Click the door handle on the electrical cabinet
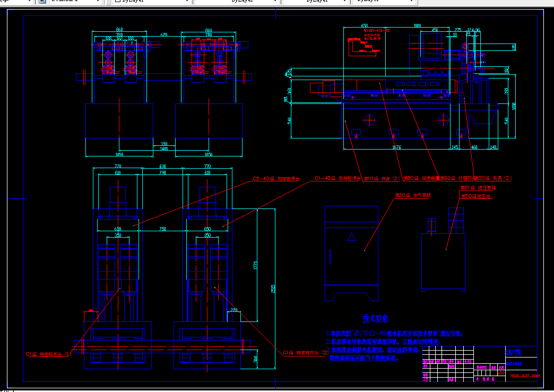This screenshot has width=554, height=392. 331,257
